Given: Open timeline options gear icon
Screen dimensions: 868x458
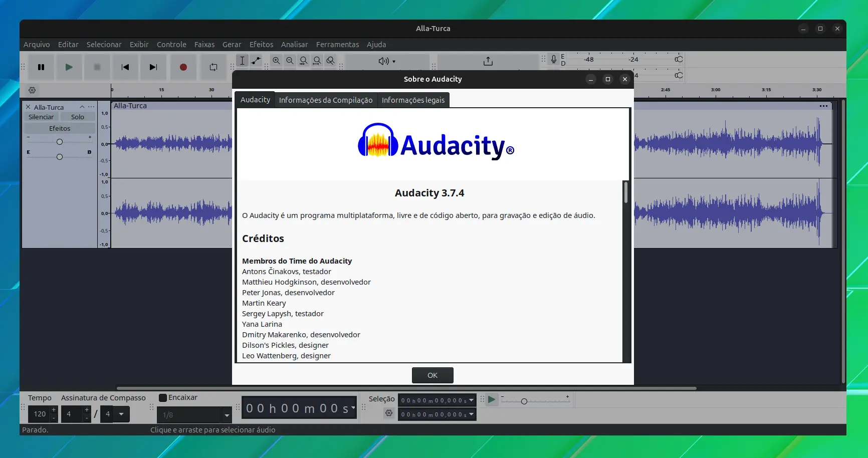Looking at the screenshot, I should 32,90.
